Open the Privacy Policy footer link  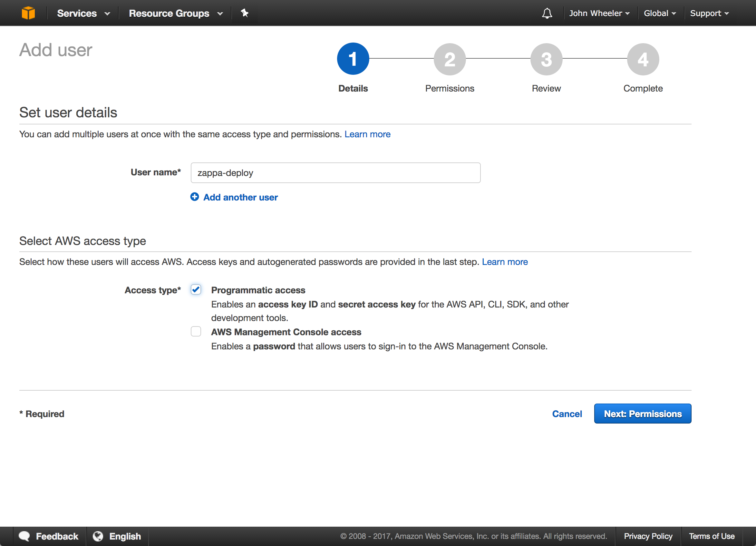tap(648, 536)
